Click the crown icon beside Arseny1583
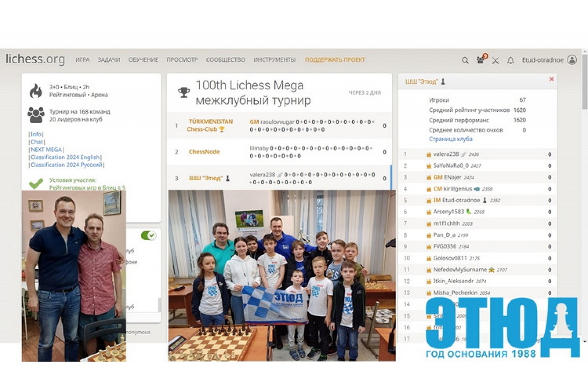The height and width of the screenshot is (392, 588). 428,212
